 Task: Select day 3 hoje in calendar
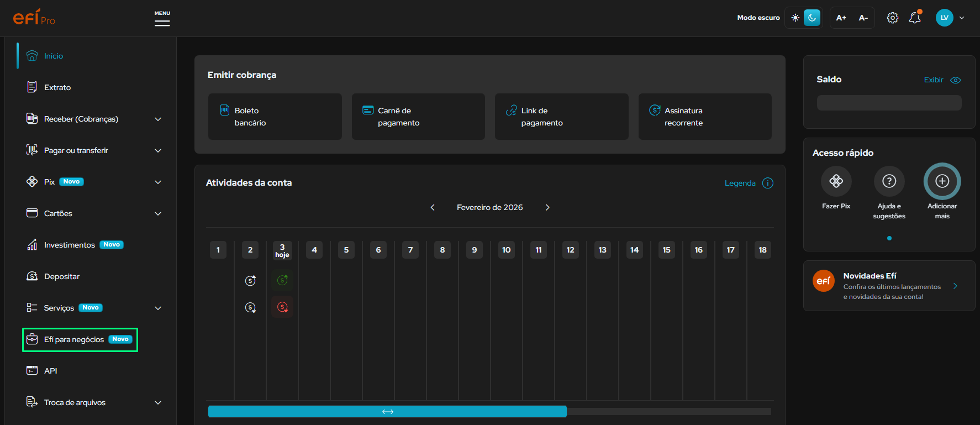282,250
